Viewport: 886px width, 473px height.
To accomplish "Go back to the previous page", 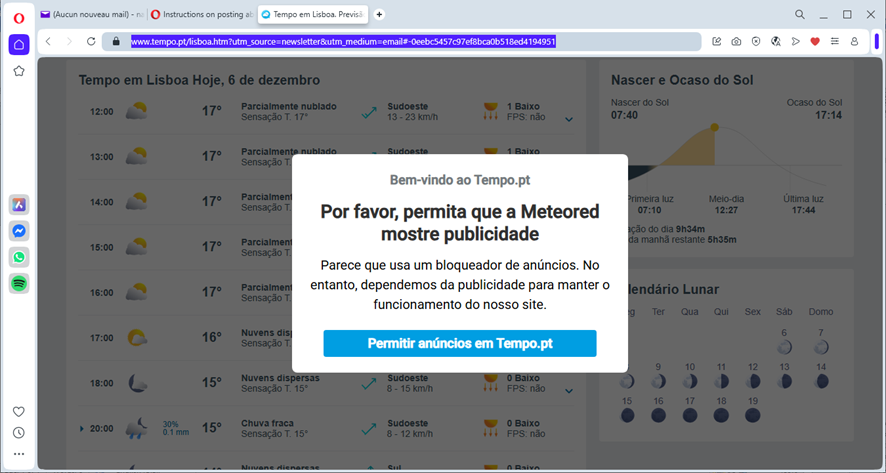I will [49, 41].
